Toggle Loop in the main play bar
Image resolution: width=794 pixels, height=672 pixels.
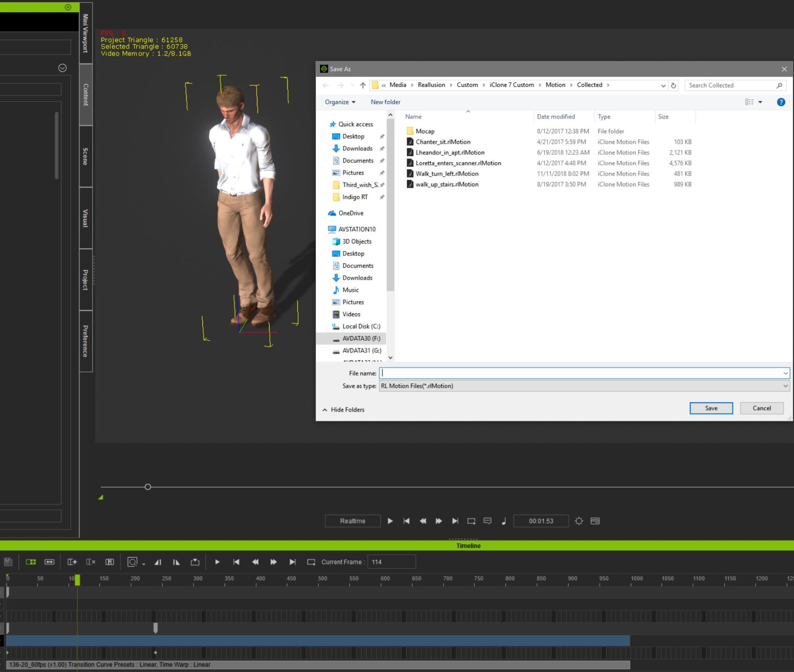coord(471,521)
